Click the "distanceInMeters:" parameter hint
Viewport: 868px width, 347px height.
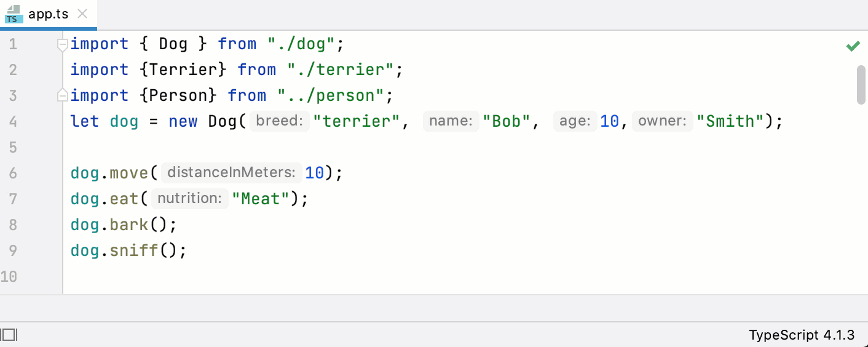232,173
